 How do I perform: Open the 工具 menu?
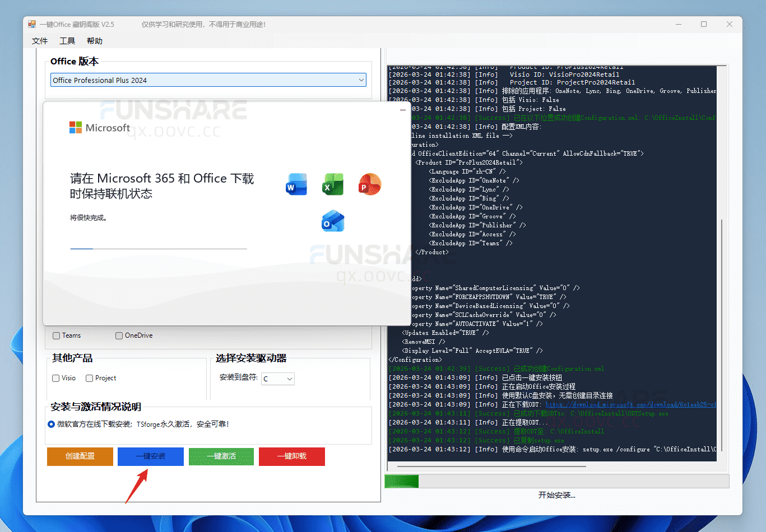coord(67,41)
